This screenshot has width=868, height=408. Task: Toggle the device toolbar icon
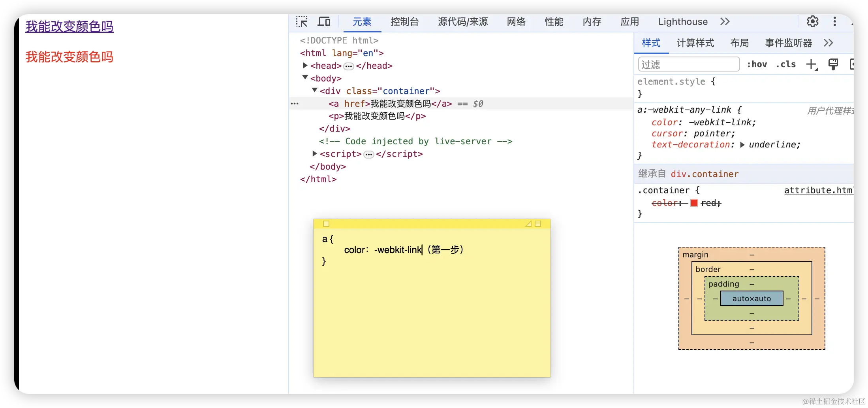[x=324, y=22]
